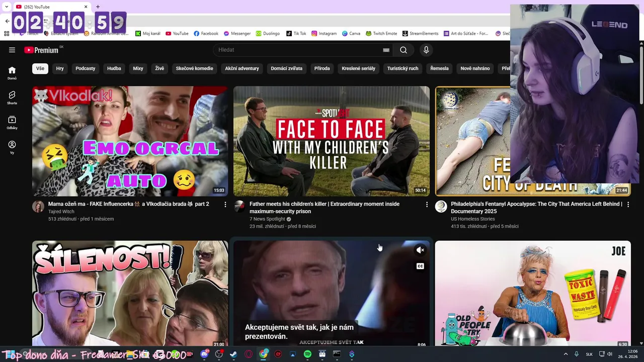Open the StreamElements bookmark

(x=420, y=34)
